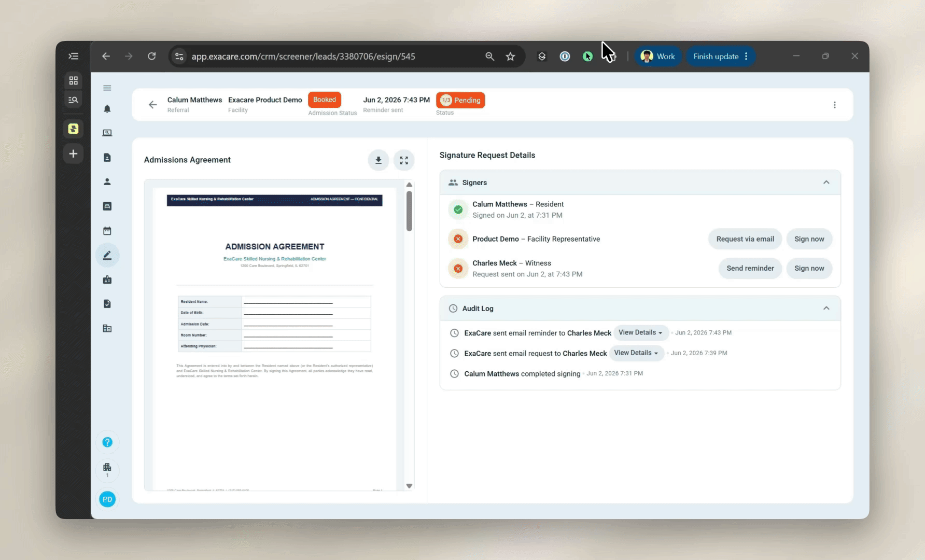Click the Booked admission status badge

(x=325, y=100)
